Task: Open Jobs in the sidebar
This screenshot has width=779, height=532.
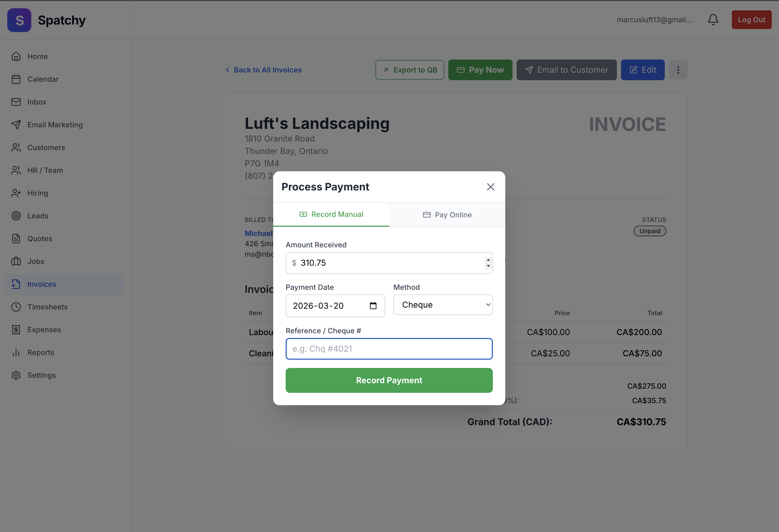Action: click(x=64, y=261)
